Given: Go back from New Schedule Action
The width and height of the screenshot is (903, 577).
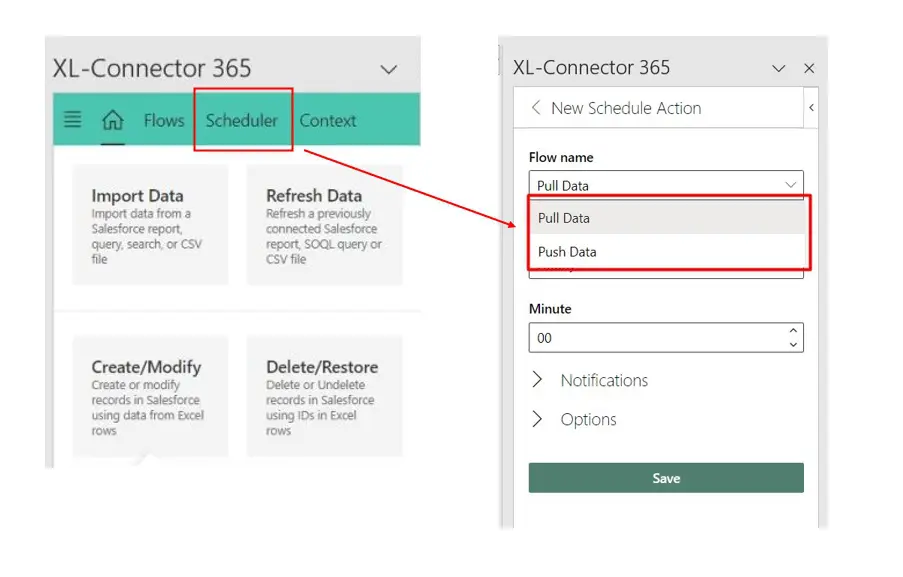Looking at the screenshot, I should [x=536, y=107].
